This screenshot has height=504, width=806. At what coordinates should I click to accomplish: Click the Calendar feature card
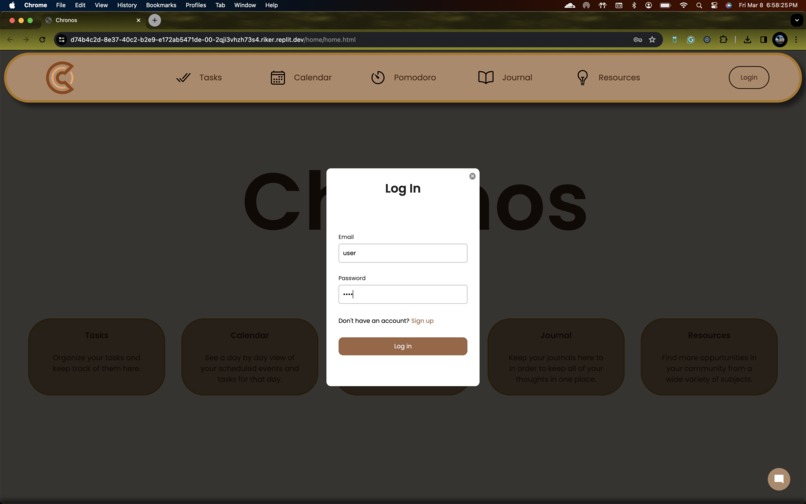tap(250, 357)
